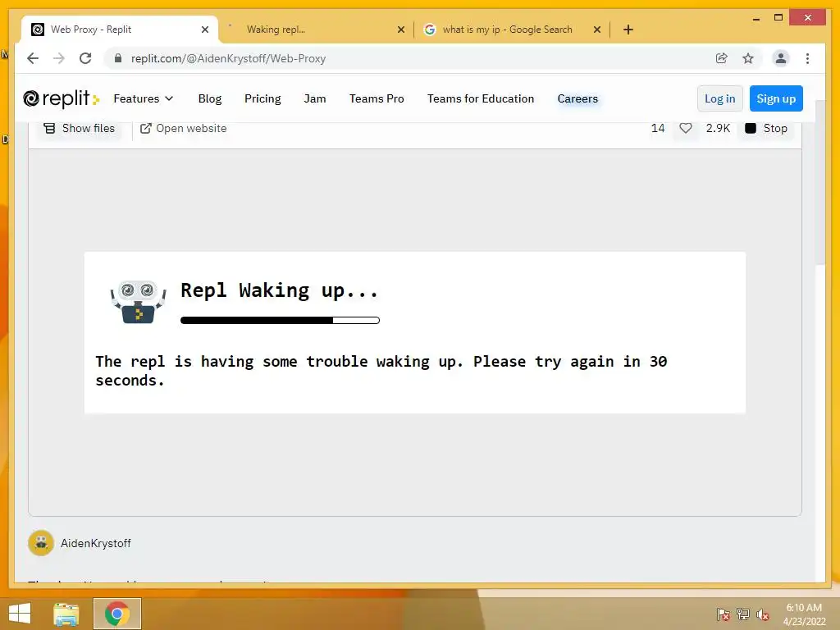Click the muted volume tray icon

(763, 614)
